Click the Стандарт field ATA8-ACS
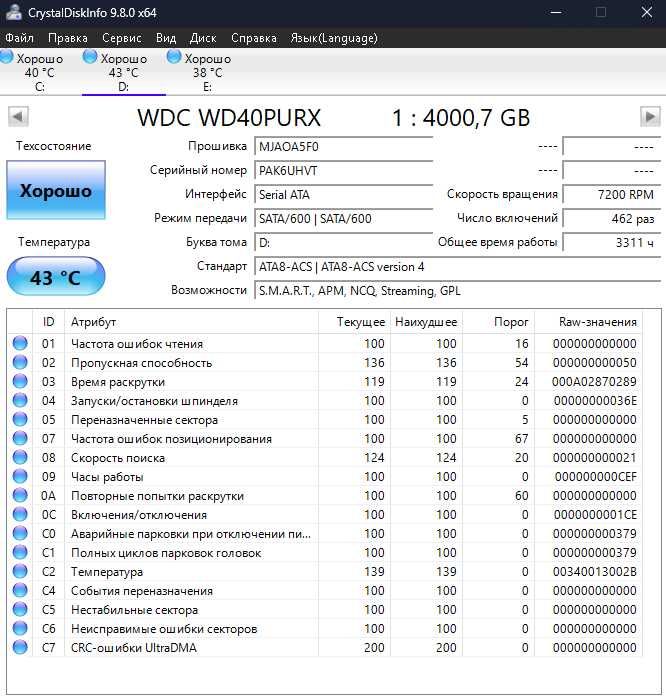This screenshot has height=698, width=666. 458,267
